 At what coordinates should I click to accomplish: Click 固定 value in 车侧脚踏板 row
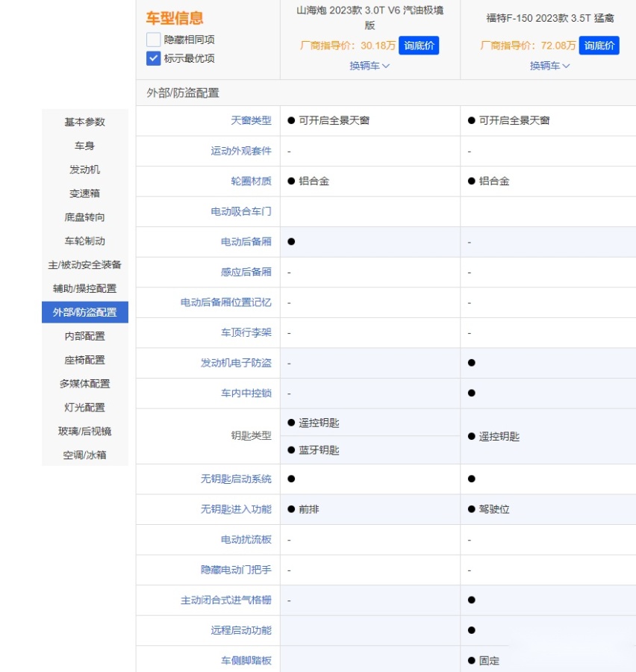(x=489, y=661)
